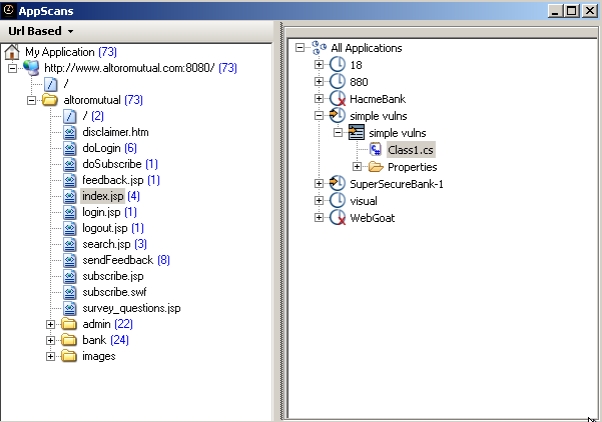The height and width of the screenshot is (422, 602).
Task: Collapse the All Applications tree
Action: pyautogui.click(x=300, y=48)
